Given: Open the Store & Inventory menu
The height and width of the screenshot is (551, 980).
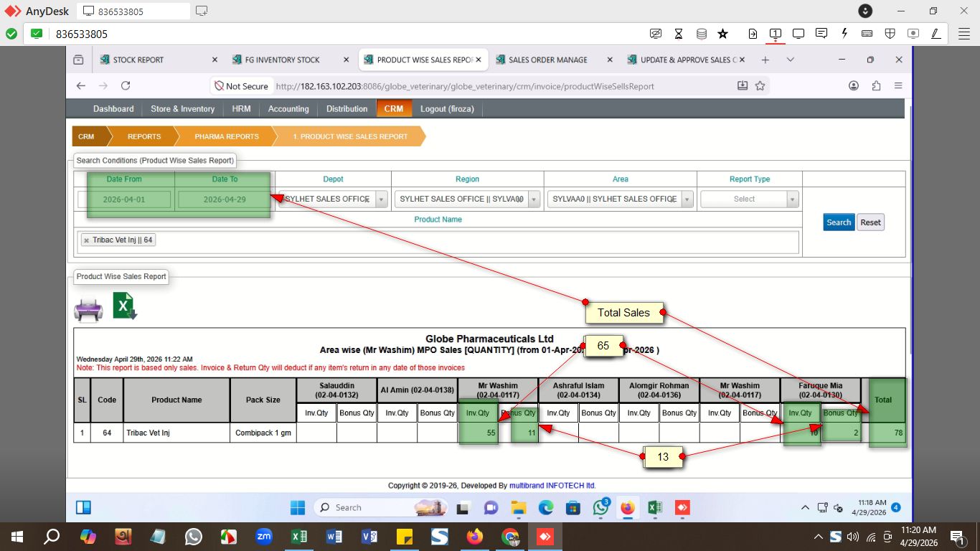Looking at the screenshot, I should tap(182, 108).
